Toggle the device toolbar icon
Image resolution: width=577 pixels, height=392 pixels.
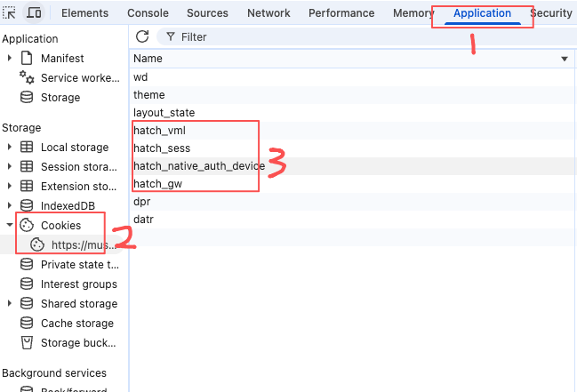click(x=34, y=12)
